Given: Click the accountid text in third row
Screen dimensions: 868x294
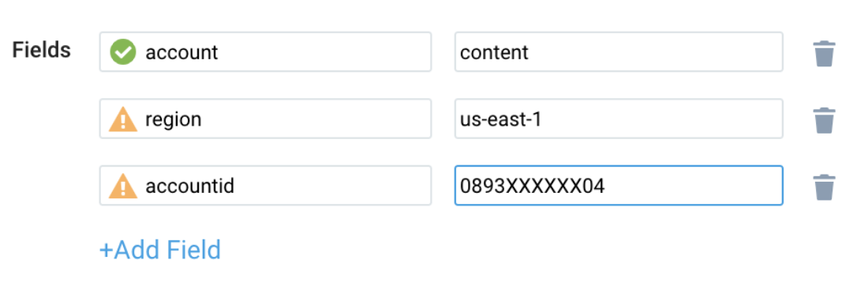Looking at the screenshot, I should click(x=190, y=186).
